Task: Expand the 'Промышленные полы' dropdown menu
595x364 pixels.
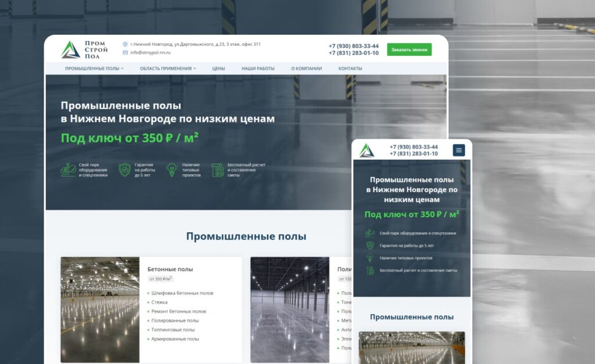Action: tap(94, 69)
